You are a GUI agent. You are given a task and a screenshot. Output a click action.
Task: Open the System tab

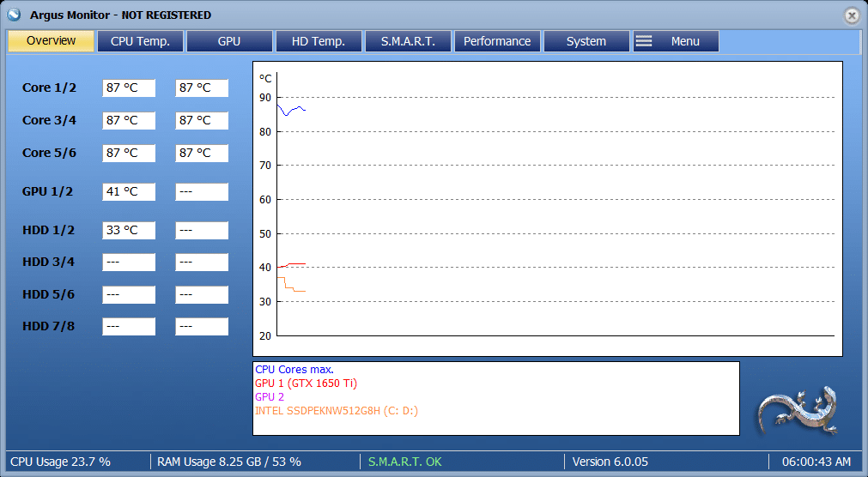(586, 41)
